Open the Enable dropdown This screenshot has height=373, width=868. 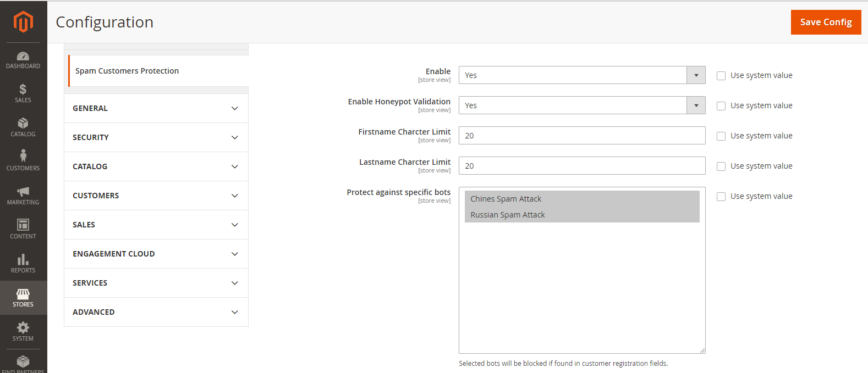point(582,75)
